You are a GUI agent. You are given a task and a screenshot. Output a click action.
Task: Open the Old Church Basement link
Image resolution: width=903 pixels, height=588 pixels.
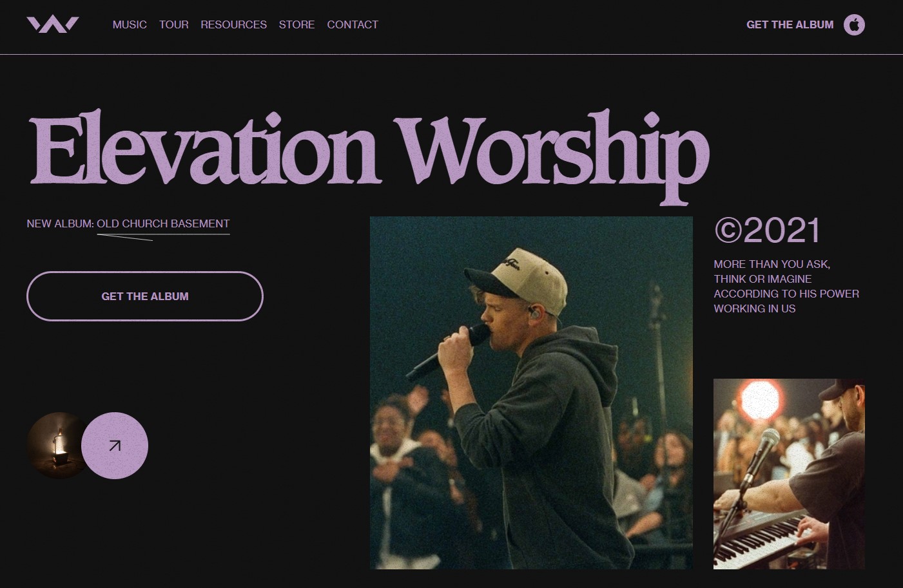163,223
